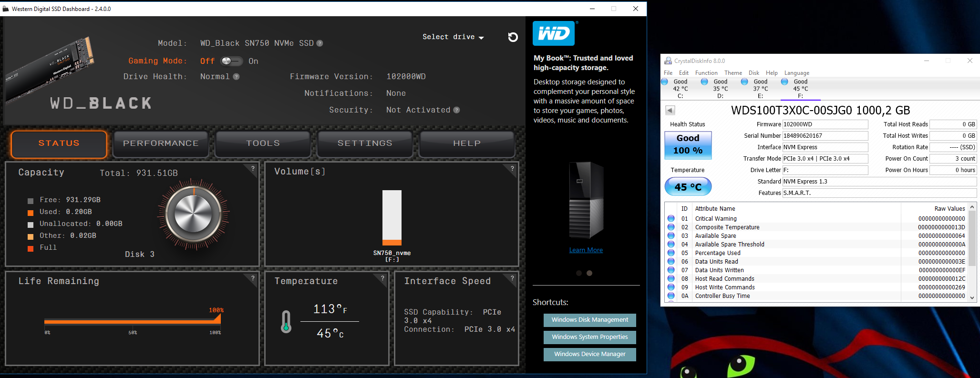980x378 pixels.
Task: Click the SMART attribute list scrollbar thumb
Action: (972, 239)
